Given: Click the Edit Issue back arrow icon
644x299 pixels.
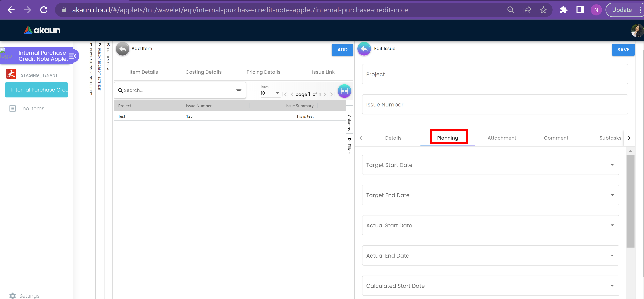Looking at the screenshot, I should point(364,49).
